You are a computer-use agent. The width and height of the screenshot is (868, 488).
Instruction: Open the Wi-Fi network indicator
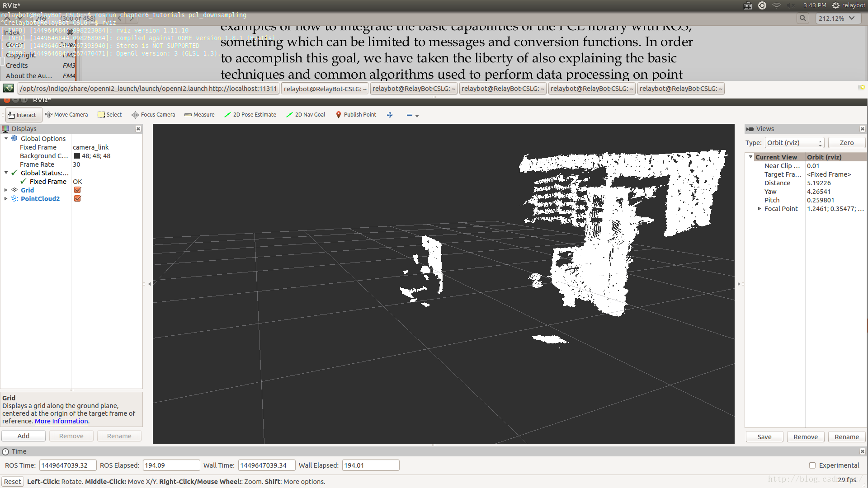(x=777, y=5)
